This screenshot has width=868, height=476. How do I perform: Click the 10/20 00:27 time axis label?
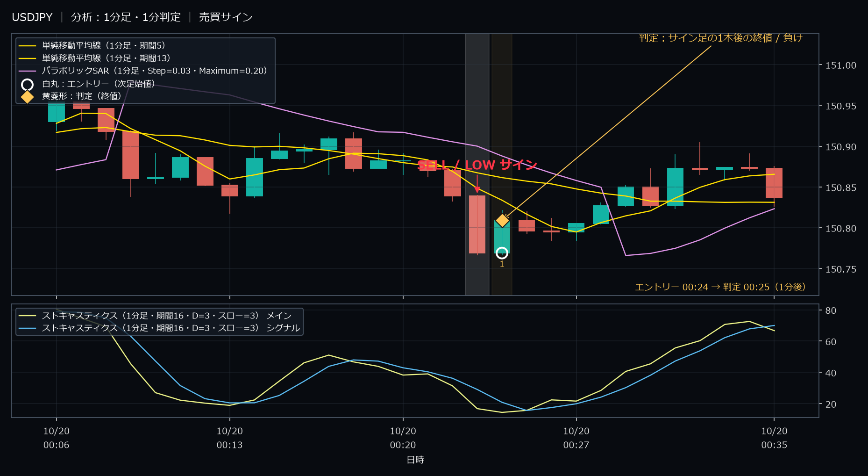click(x=576, y=438)
